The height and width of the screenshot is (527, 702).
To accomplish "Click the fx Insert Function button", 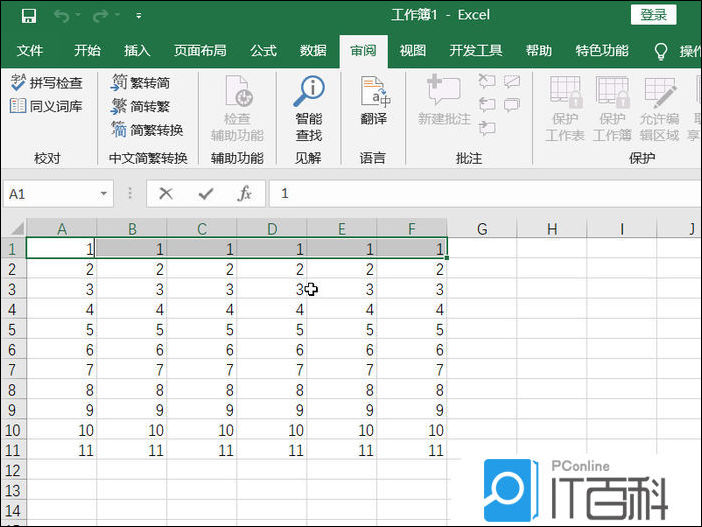I will pyautogui.click(x=244, y=194).
